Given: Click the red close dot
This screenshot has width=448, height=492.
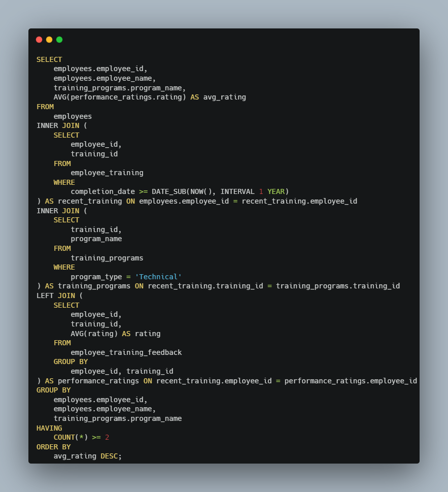Looking at the screenshot, I should pyautogui.click(x=39, y=40).
